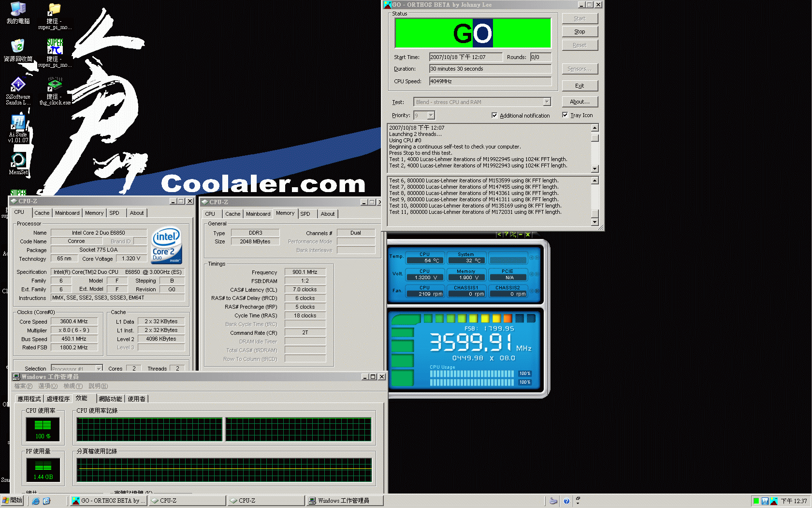Open the Test type dropdown in ORTHOS

[547, 102]
